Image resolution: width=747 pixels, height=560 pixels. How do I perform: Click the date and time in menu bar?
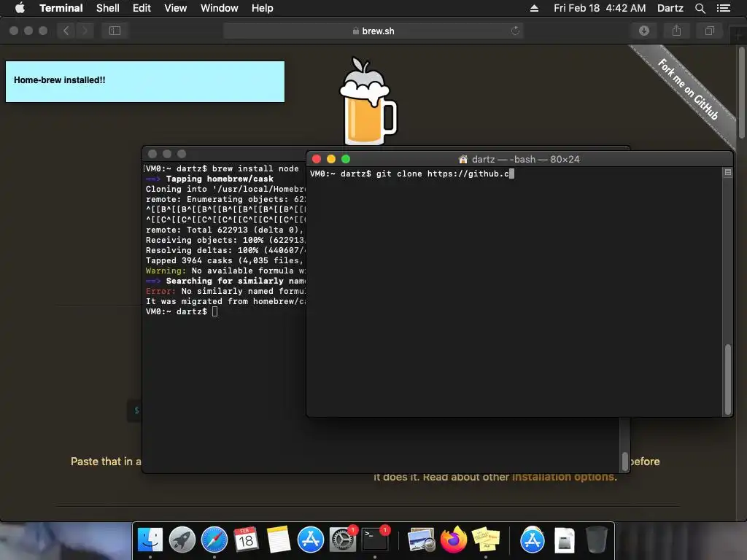(x=600, y=8)
